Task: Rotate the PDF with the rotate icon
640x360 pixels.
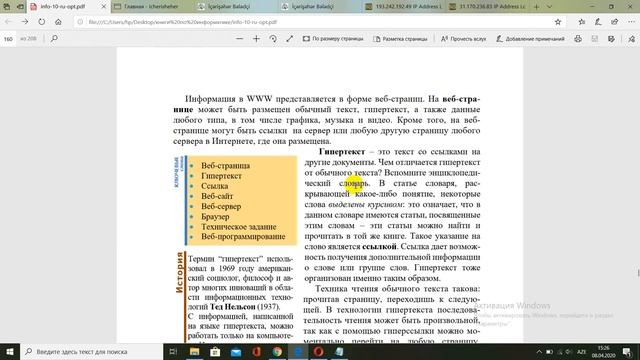Action: point(273,39)
